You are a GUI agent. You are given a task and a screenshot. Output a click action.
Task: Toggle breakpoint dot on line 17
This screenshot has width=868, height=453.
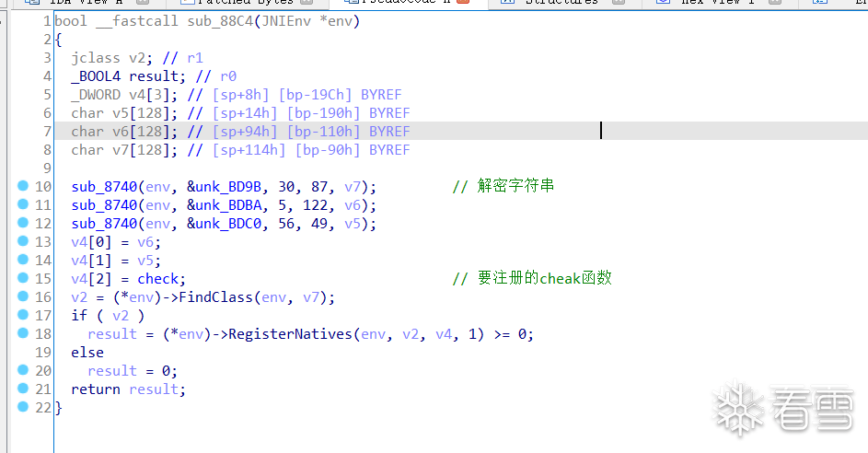coord(23,314)
